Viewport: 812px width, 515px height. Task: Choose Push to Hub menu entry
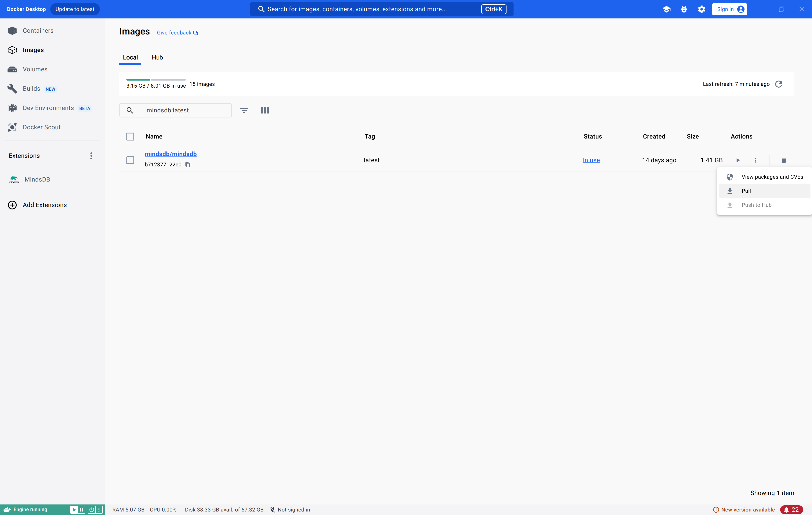764,205
